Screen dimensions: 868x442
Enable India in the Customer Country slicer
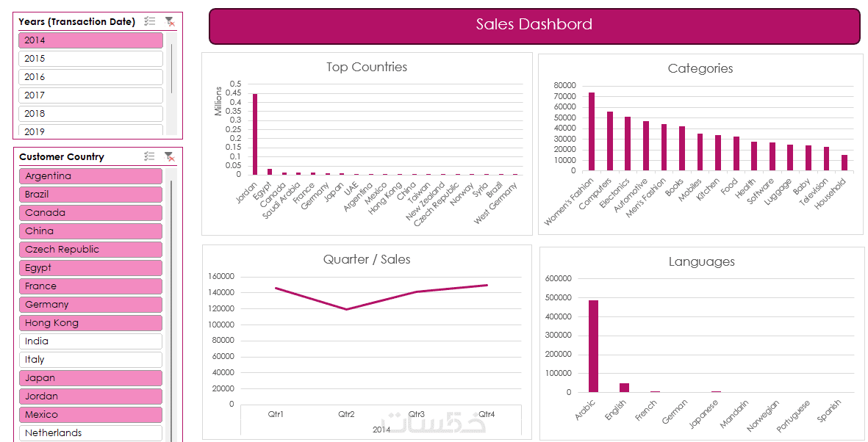90,341
